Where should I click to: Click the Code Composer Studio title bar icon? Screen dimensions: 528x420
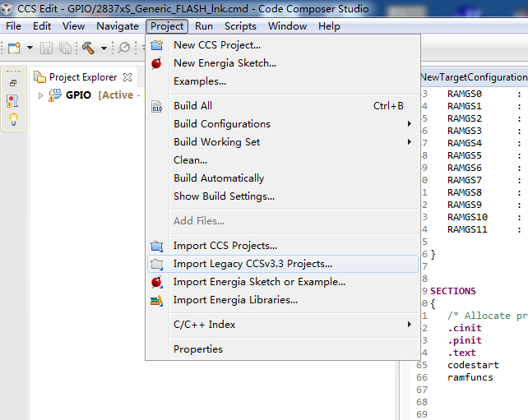point(7,9)
